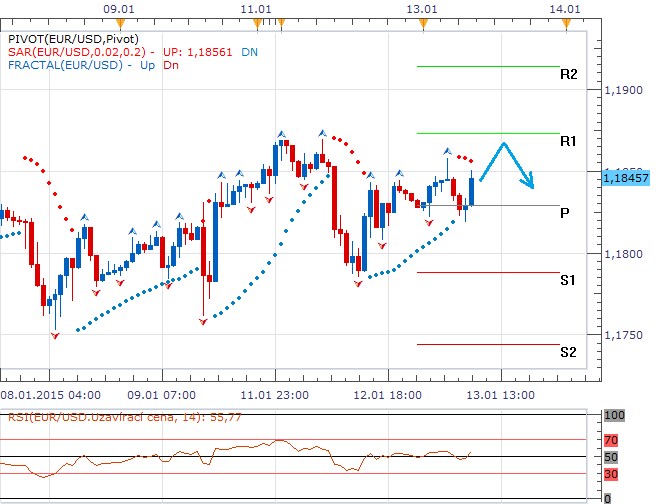Click the red S2 support line
Screen dimensions: 659x504
click(x=487, y=344)
